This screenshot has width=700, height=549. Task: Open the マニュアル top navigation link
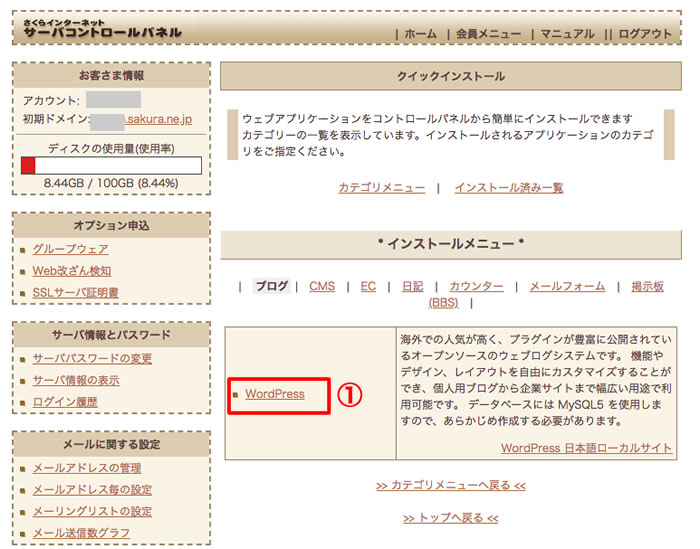567,34
